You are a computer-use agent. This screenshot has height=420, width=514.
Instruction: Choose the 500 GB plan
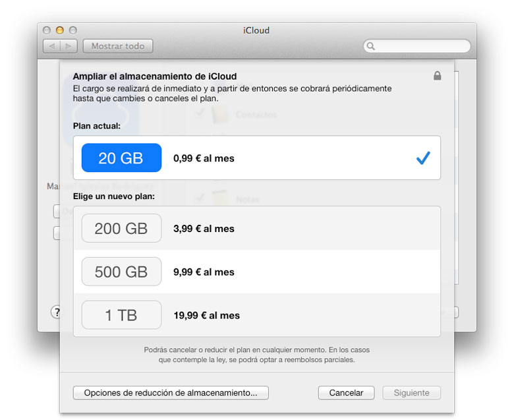tap(257, 272)
